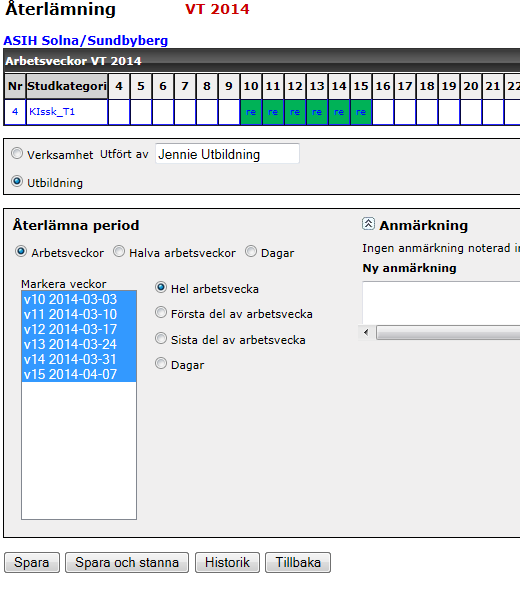Click the green 're' cell for week 10

(x=251, y=112)
